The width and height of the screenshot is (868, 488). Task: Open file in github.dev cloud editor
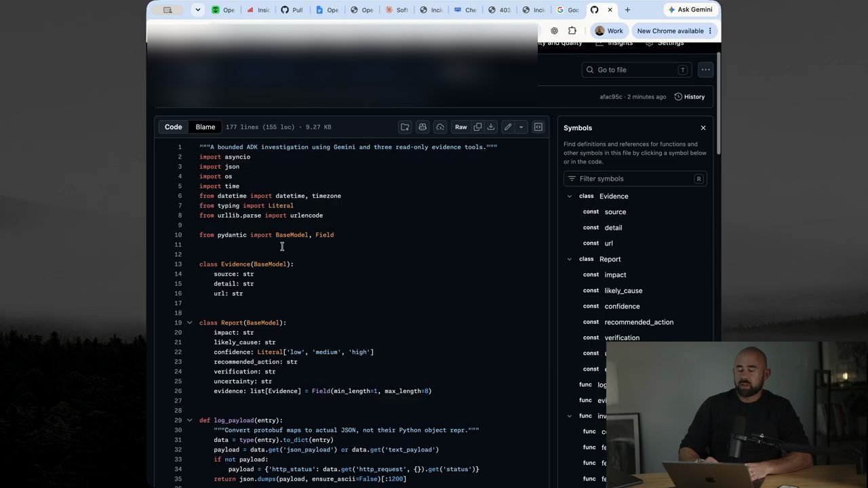coord(440,127)
